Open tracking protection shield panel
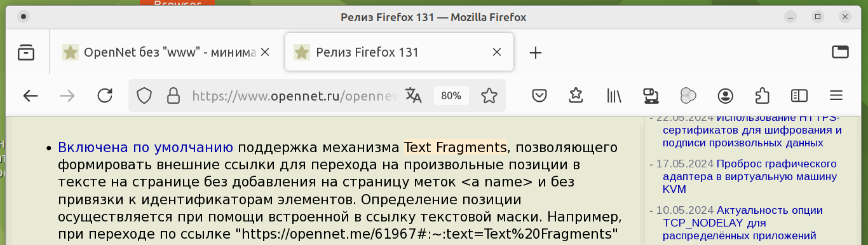The height and width of the screenshot is (245, 868). pos(144,96)
